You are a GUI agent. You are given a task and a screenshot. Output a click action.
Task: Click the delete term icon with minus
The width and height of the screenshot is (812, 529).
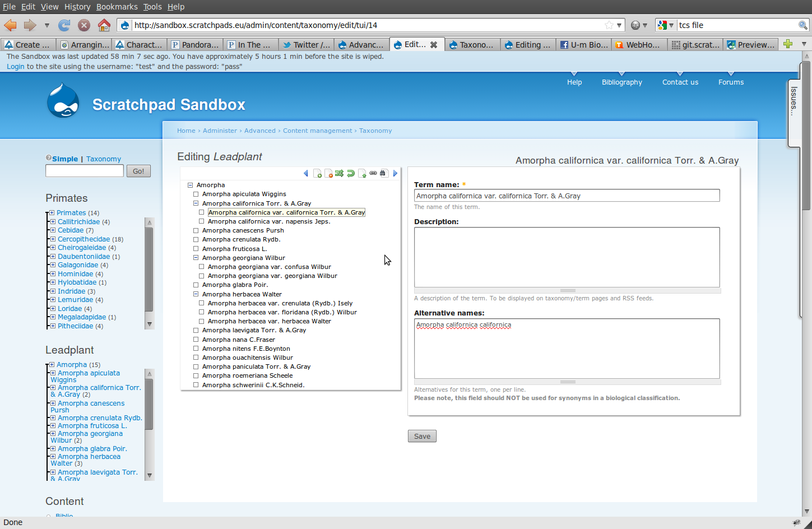tap(328, 174)
